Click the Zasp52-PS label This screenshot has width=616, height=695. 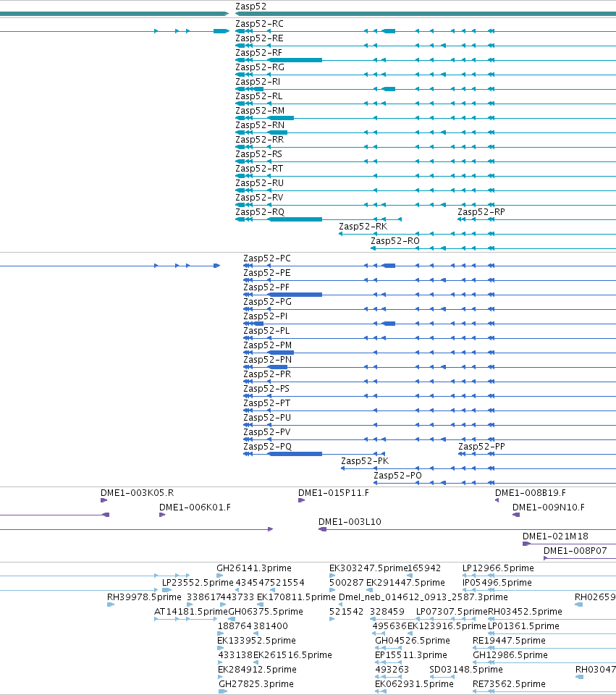click(266, 389)
